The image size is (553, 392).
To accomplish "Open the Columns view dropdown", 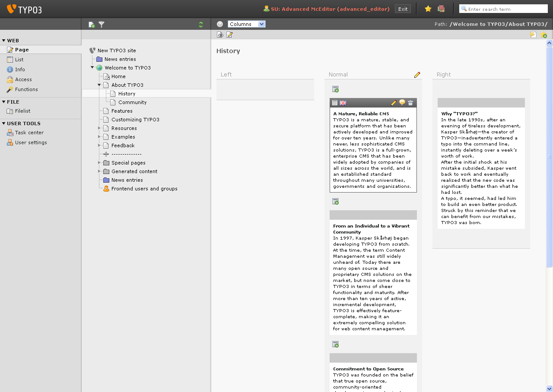I will click(x=247, y=24).
